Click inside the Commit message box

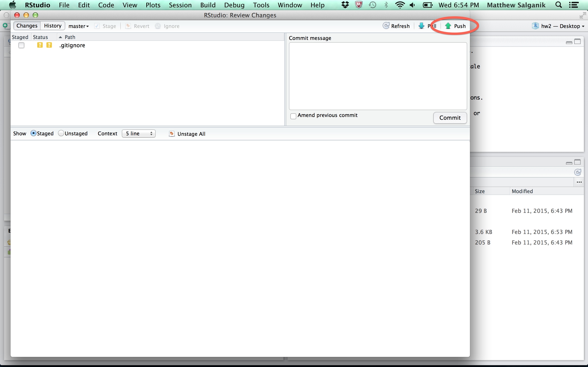(378, 76)
